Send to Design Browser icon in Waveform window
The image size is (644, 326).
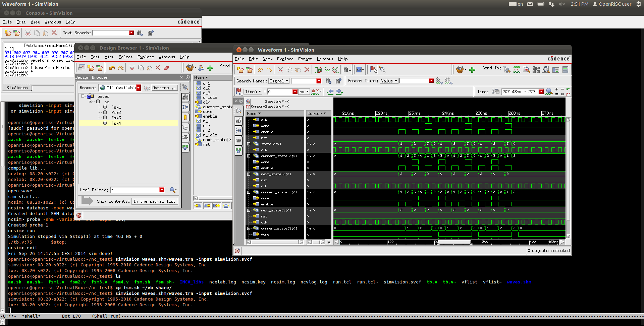(x=507, y=70)
